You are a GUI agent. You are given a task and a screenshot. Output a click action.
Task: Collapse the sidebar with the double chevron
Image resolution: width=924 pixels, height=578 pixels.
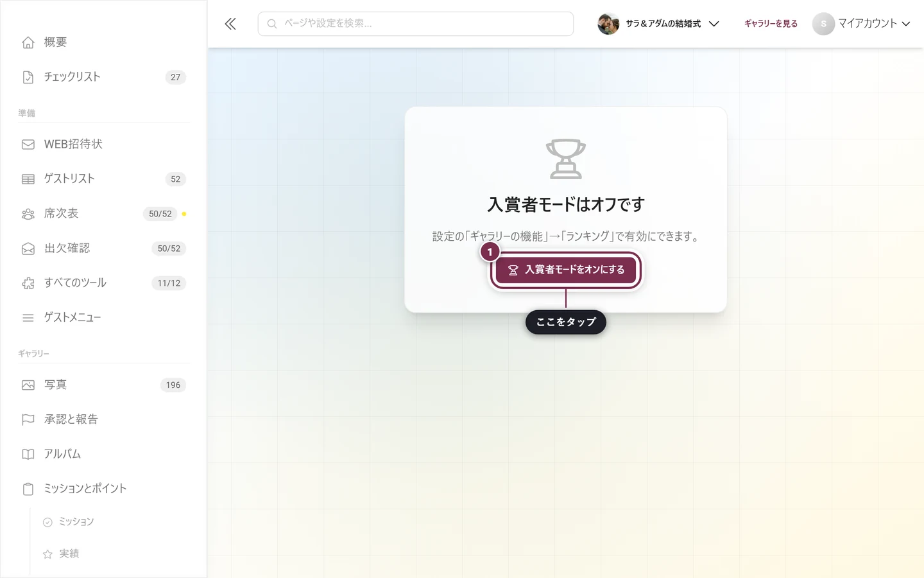230,24
